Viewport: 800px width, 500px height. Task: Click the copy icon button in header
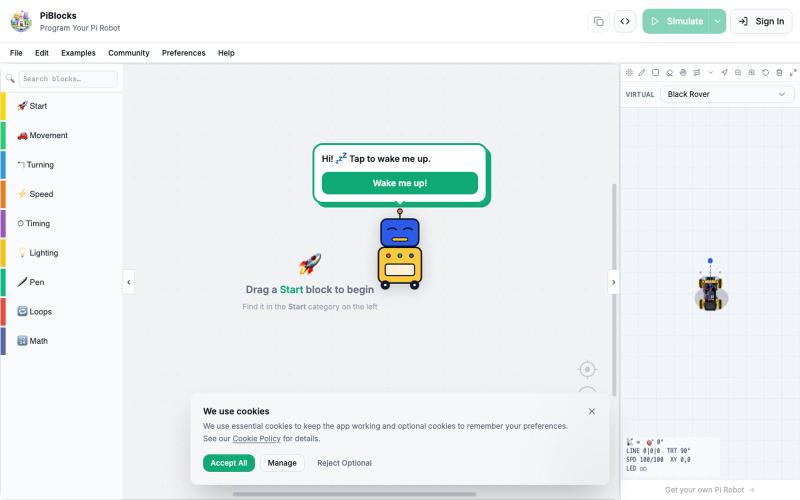[598, 21]
